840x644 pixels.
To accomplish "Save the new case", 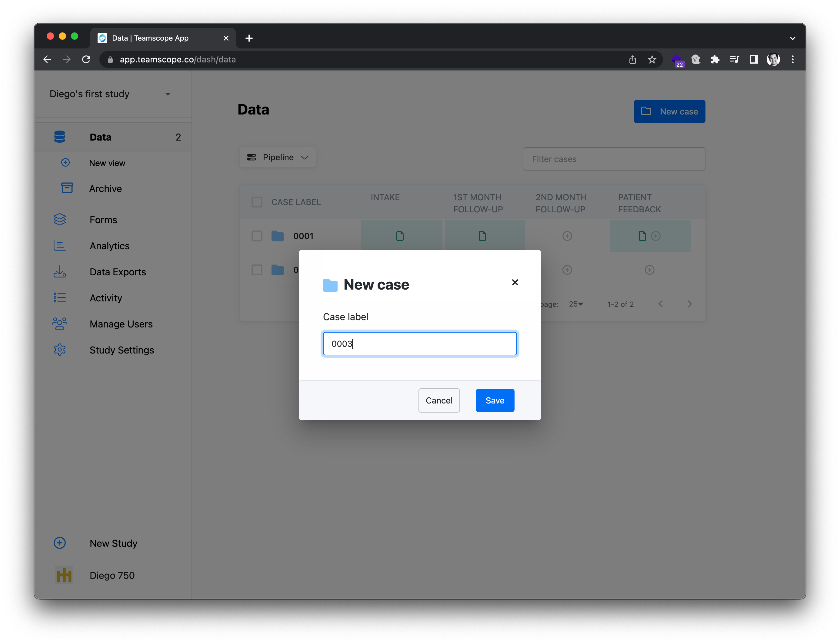I will pyautogui.click(x=495, y=400).
